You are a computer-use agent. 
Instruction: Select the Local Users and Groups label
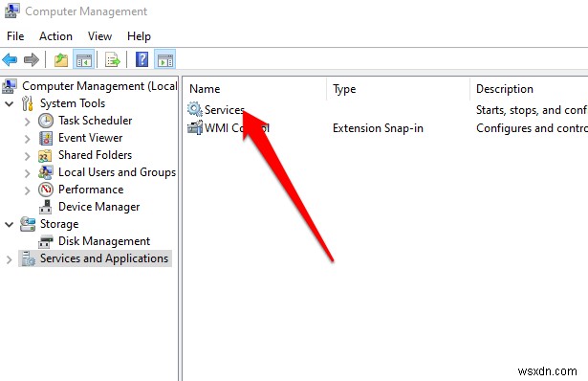click(x=117, y=172)
